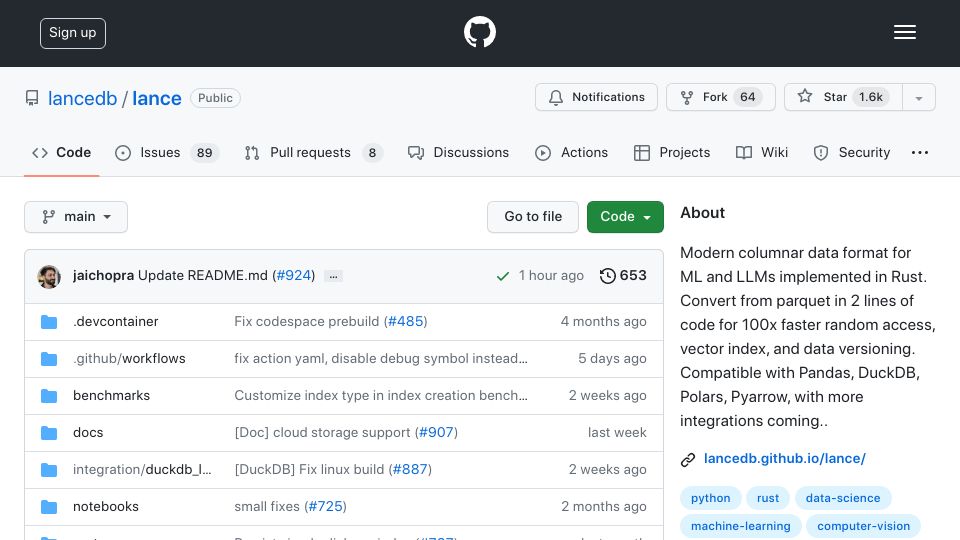Open the hamburger navigation menu

point(904,32)
